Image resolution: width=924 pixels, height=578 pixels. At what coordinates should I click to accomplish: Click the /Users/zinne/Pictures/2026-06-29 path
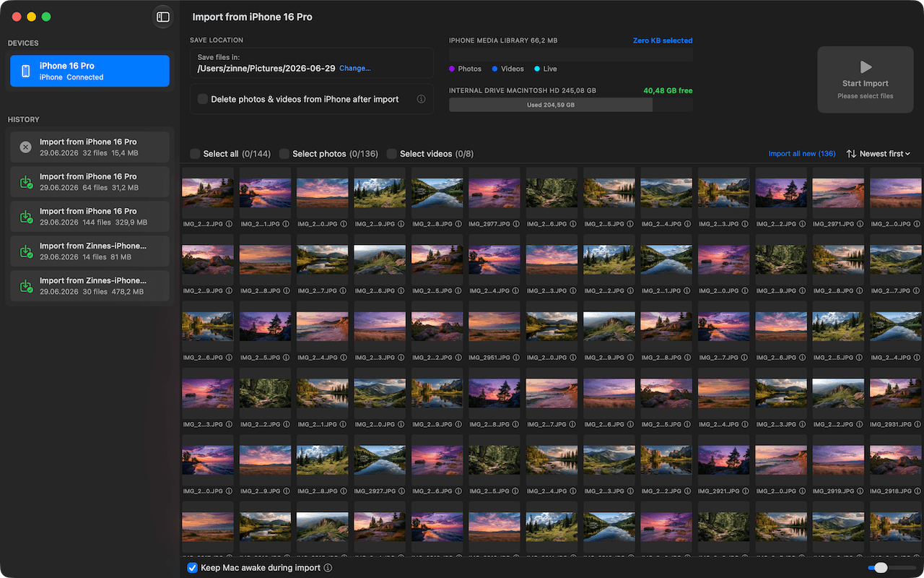(x=266, y=69)
